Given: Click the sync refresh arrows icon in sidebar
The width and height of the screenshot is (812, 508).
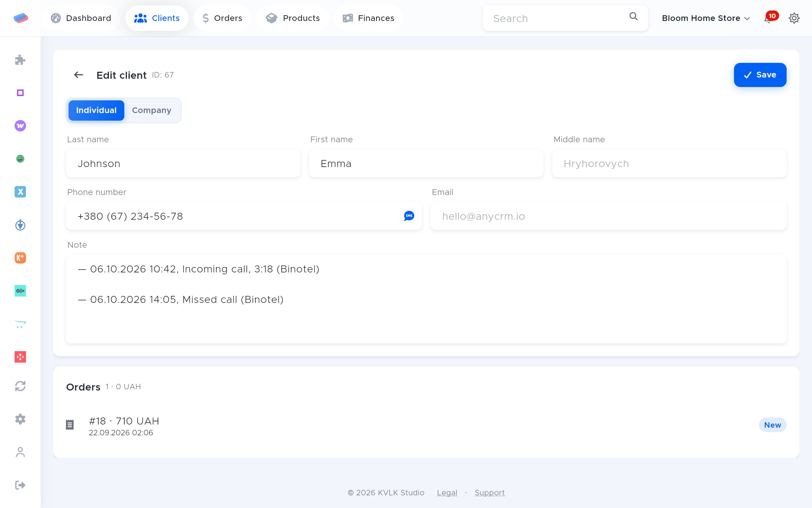Looking at the screenshot, I should (20, 386).
